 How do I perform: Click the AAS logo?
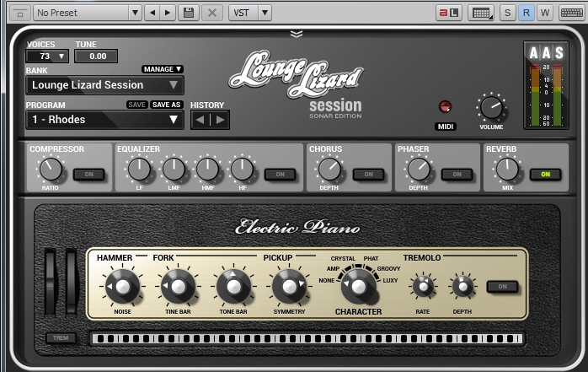[x=546, y=53]
